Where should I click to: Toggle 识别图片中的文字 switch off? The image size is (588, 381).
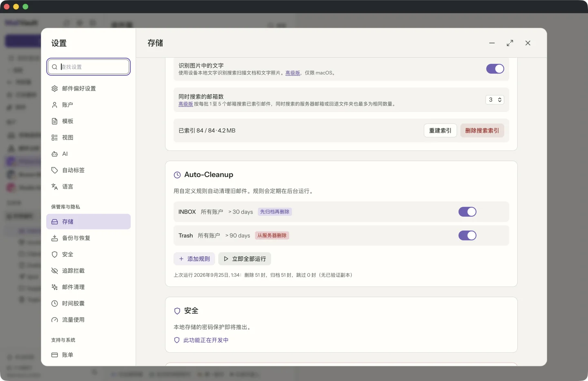pos(495,69)
